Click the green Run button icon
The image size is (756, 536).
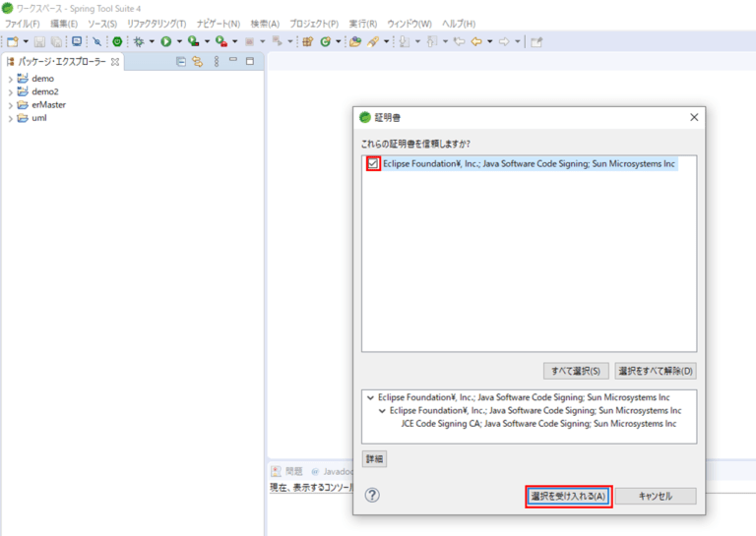(x=166, y=41)
